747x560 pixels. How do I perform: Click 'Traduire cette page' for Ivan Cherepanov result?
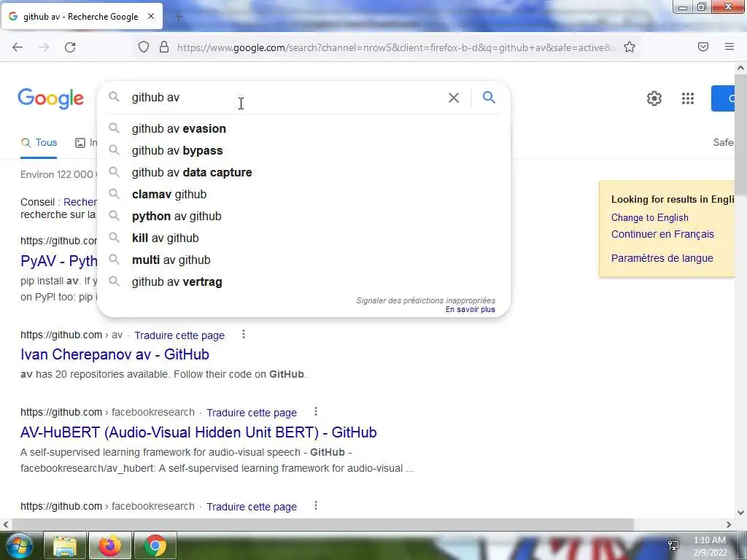pos(179,335)
